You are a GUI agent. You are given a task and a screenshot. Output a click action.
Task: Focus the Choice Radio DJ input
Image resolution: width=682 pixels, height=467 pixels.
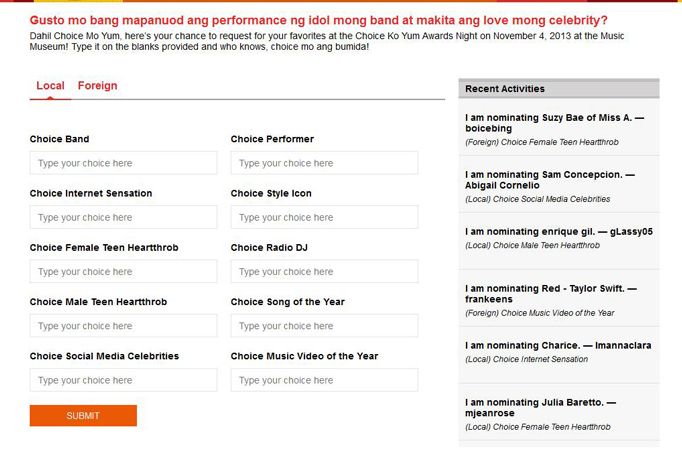click(324, 272)
